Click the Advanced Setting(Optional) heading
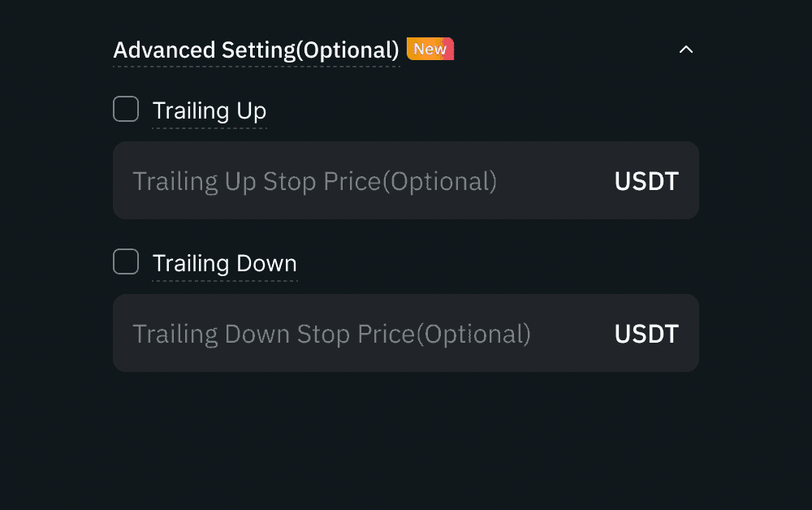This screenshot has height=510, width=812. [256, 50]
